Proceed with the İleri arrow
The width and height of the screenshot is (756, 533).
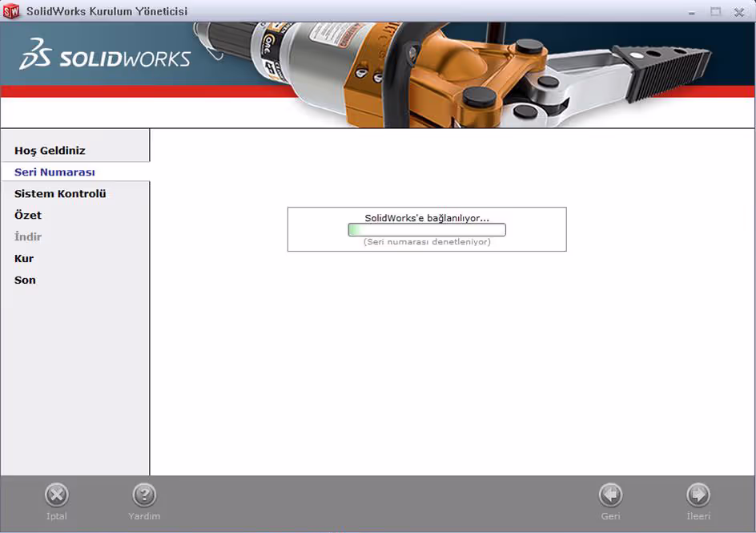698,495
